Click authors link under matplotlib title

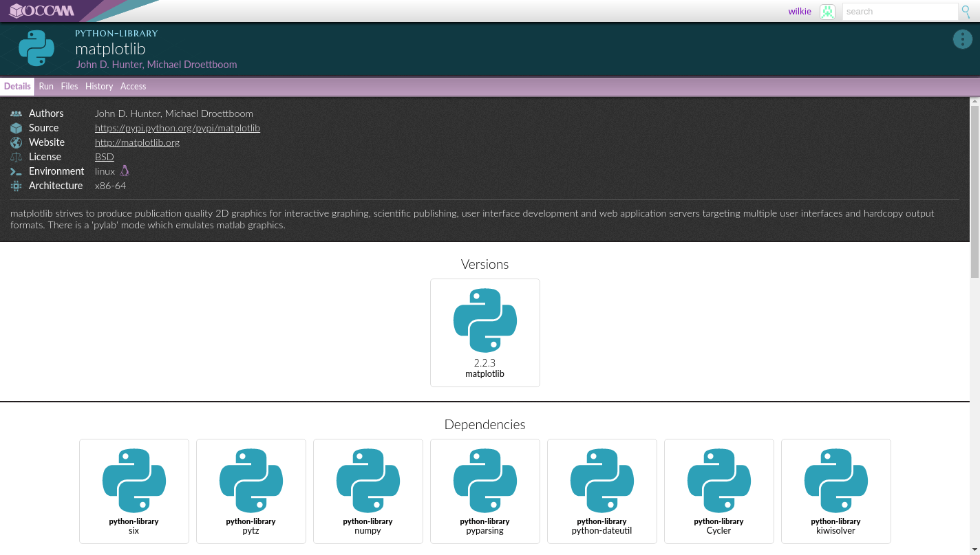(x=156, y=65)
